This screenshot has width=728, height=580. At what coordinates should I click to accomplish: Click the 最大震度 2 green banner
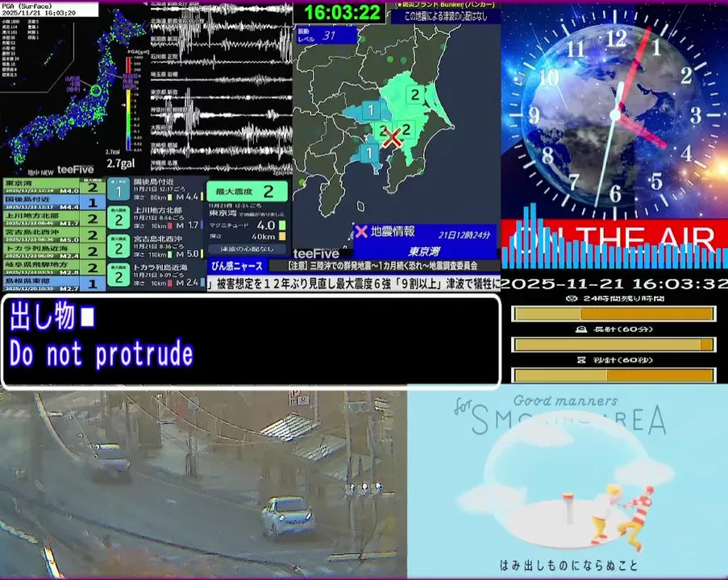pyautogui.click(x=247, y=191)
